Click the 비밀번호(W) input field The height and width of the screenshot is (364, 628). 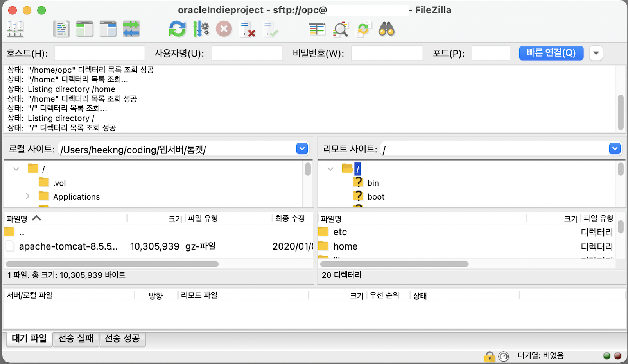tap(387, 53)
